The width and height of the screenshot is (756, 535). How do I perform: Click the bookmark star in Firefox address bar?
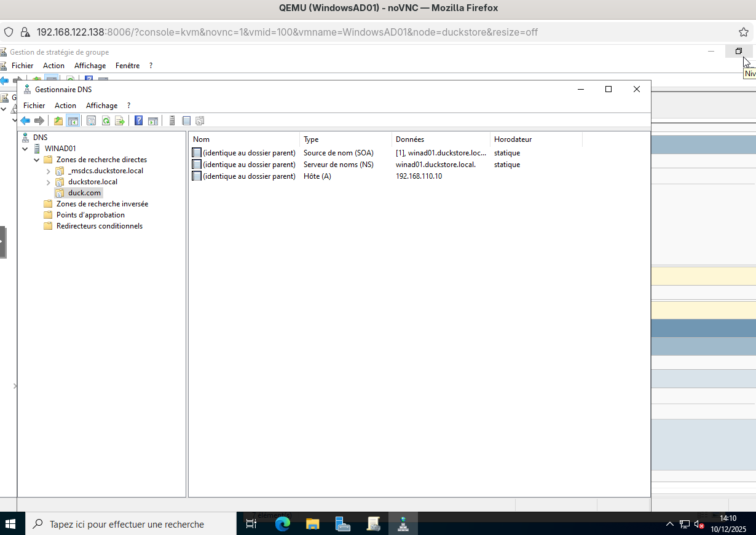tap(744, 33)
